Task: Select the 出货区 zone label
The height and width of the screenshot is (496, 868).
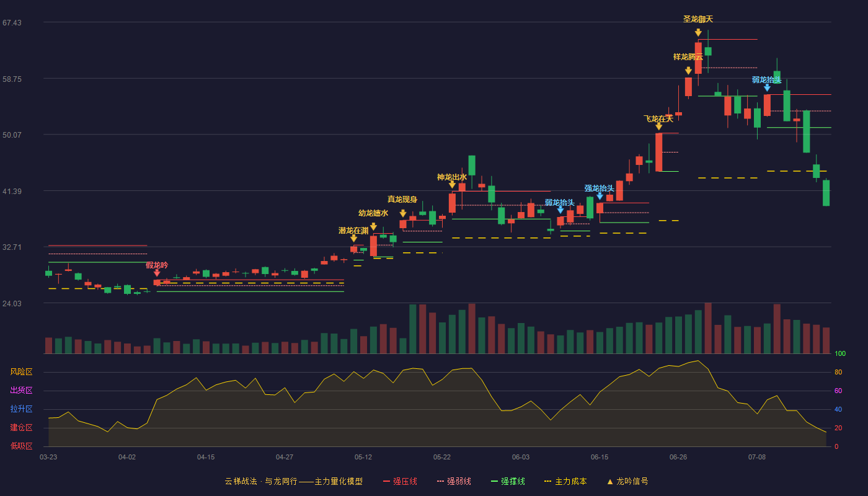Action: (x=21, y=391)
